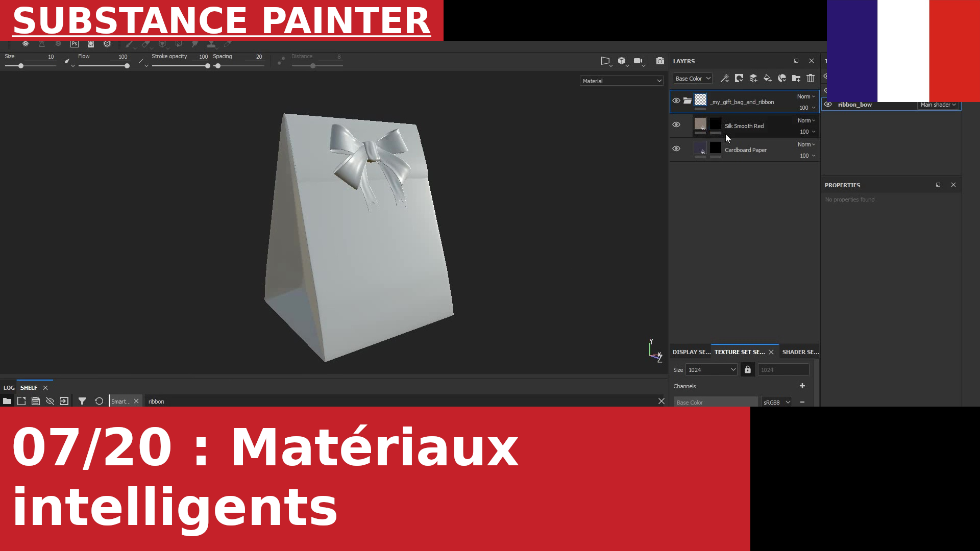Open blend mode of _my_gift_bag_and_ribbon
Image resolution: width=980 pixels, height=551 pixels.
click(806, 96)
